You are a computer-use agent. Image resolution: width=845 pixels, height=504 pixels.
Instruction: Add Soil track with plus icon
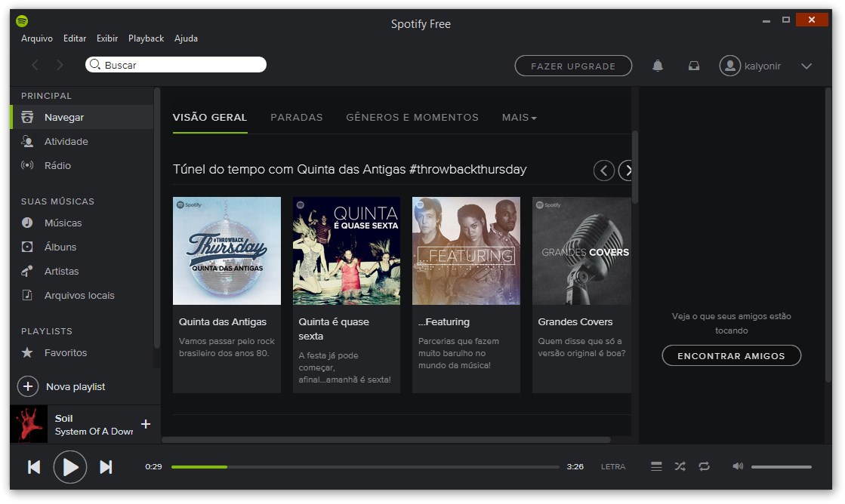point(146,424)
